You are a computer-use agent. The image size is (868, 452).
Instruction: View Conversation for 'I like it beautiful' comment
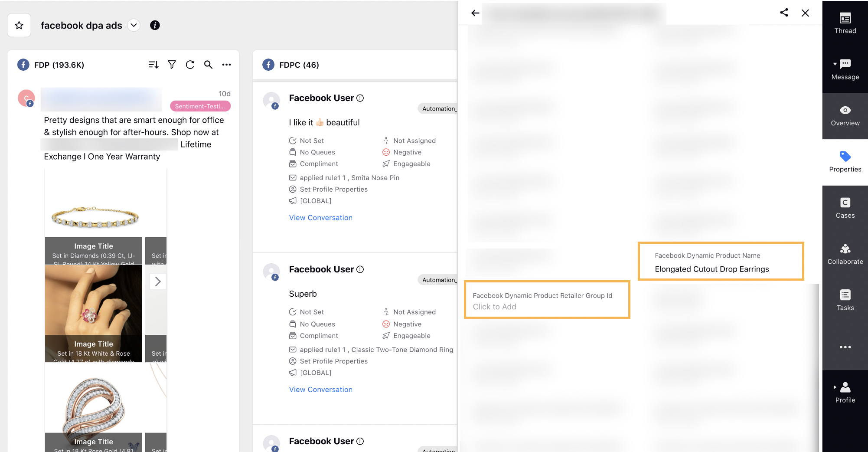[320, 218]
